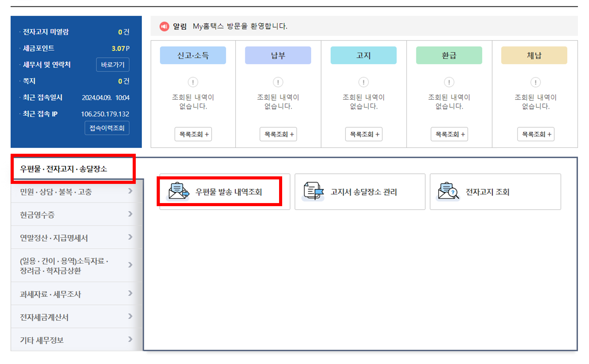
Task: Click the 바로가기 button for 세무서 및 연락처
Action: 113,65
